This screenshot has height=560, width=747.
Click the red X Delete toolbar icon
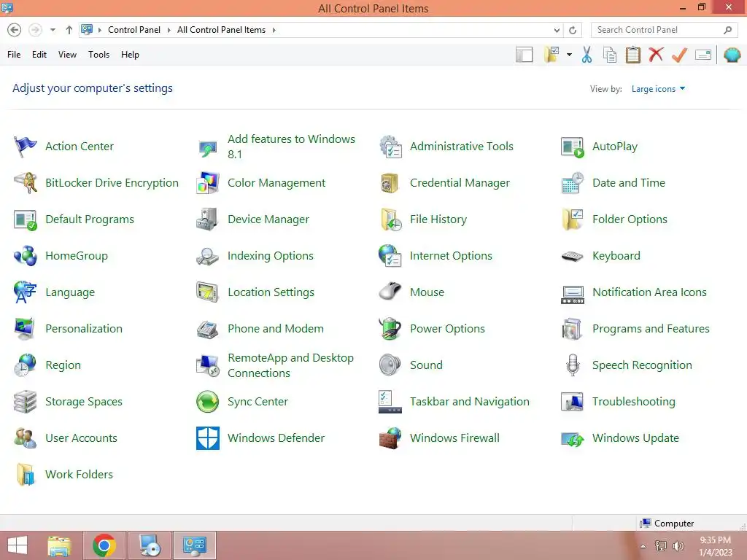click(x=656, y=55)
